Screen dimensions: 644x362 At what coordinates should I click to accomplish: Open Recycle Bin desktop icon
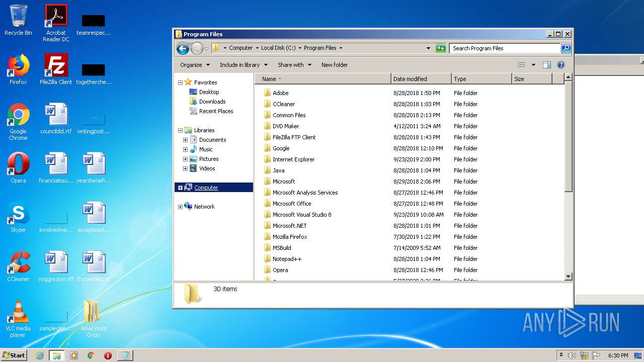coord(18,20)
